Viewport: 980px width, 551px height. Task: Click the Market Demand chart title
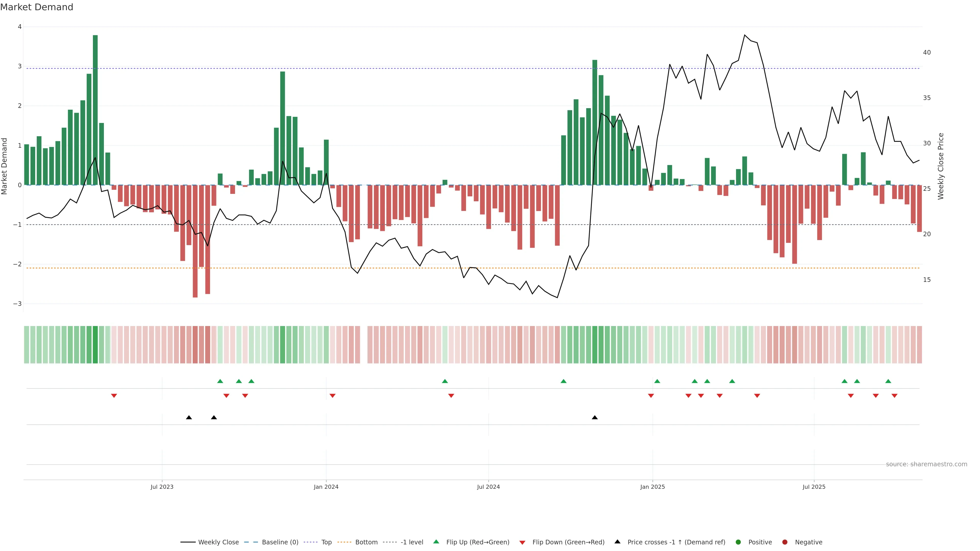(x=36, y=7)
